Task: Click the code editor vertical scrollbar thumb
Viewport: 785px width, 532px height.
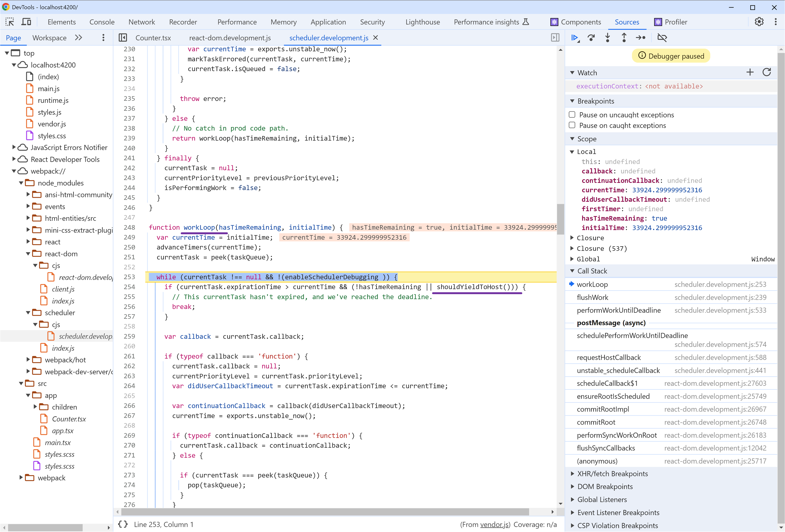Action: [560, 219]
